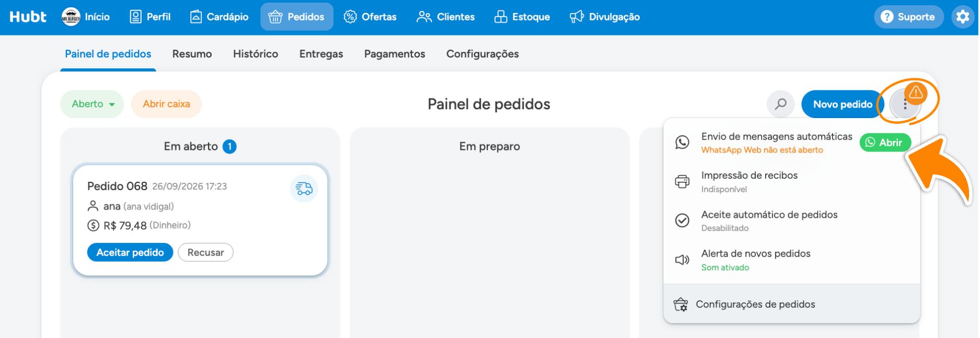Open the Divulgação section
The image size is (980, 338).
(605, 17)
